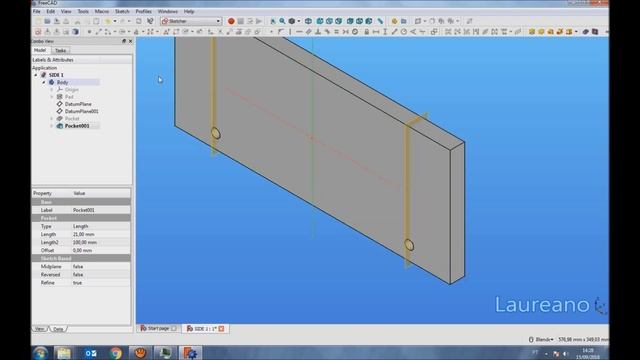The image size is (640, 360).
Task: Click the equal constraint icon
Action: 336,32
